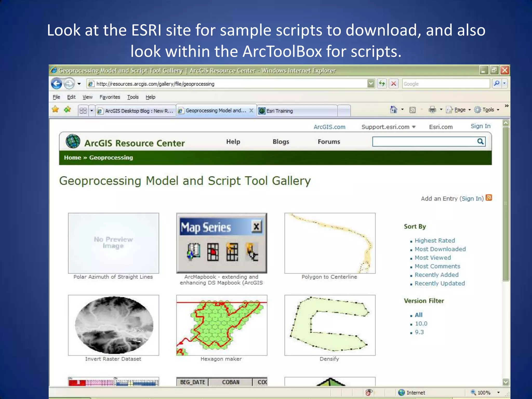The image size is (532, 399).
Task: Sort gallery by Most Viewed
Action: pyautogui.click(x=433, y=258)
